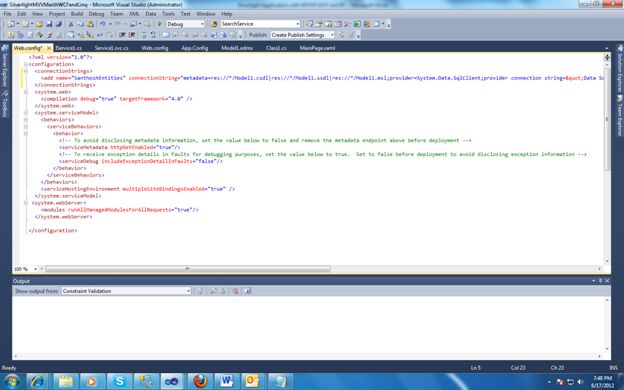Open the Start Page toolbar icon
The image size is (624, 390).
point(357,24)
